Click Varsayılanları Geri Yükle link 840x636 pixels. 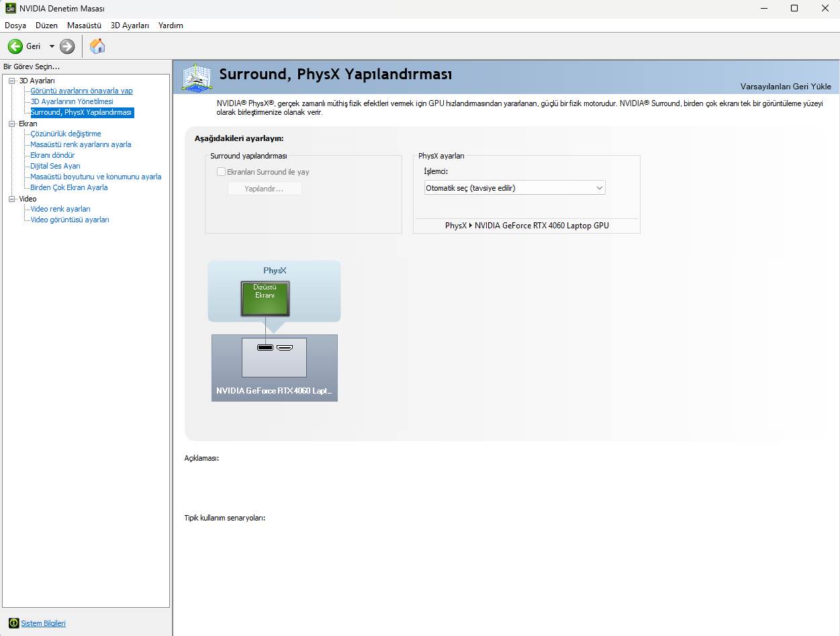(x=786, y=87)
